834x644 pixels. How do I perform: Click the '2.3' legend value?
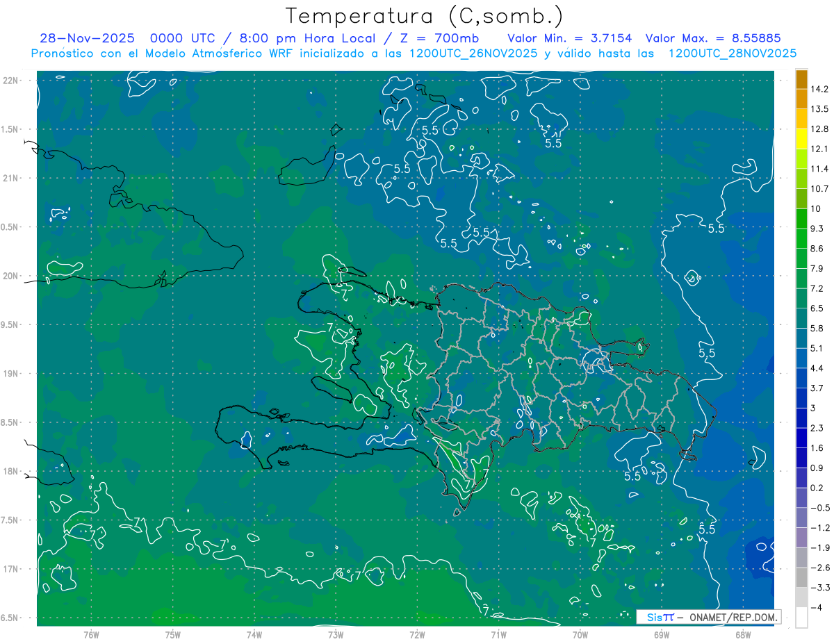[817, 428]
